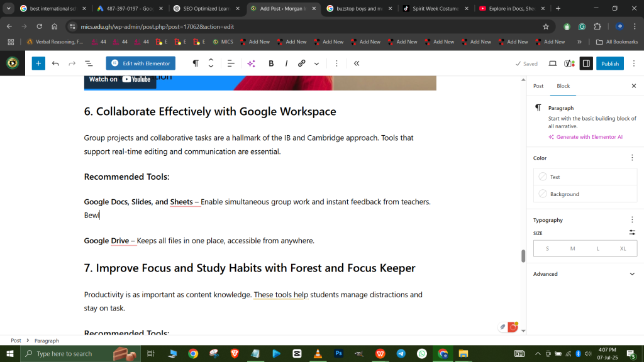Open the browser extensions puzzle icon
This screenshot has height=362, width=644.
click(597, 26)
